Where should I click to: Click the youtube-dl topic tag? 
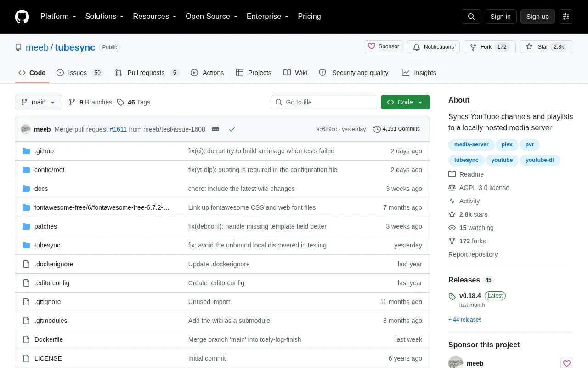[540, 160]
